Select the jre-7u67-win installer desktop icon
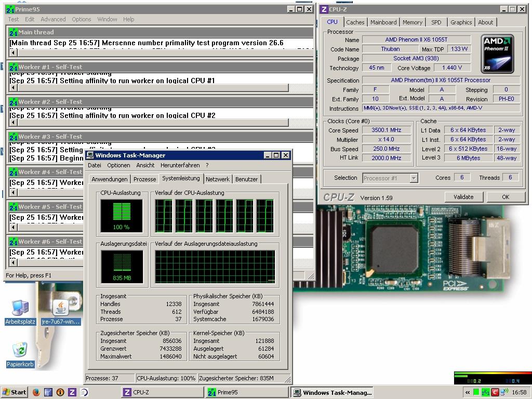 61,312
